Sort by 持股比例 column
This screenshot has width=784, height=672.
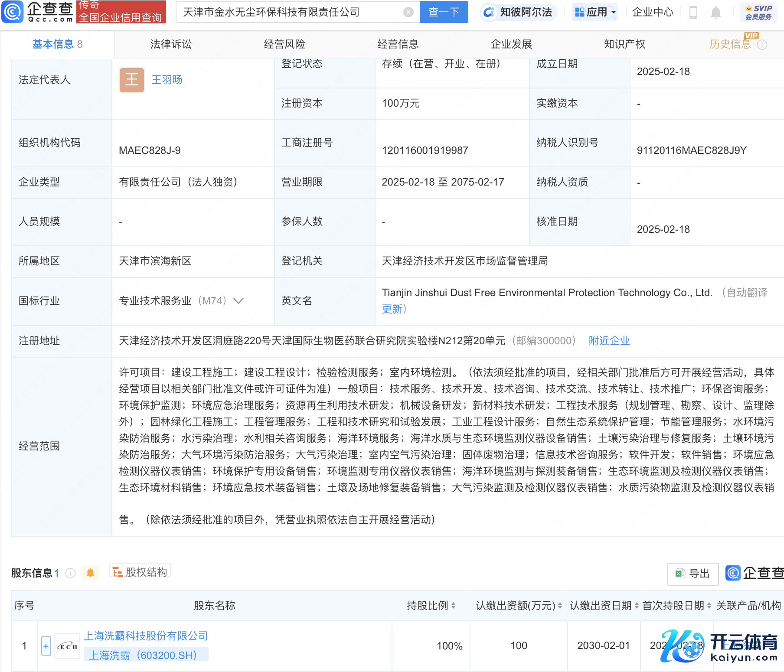click(x=453, y=606)
